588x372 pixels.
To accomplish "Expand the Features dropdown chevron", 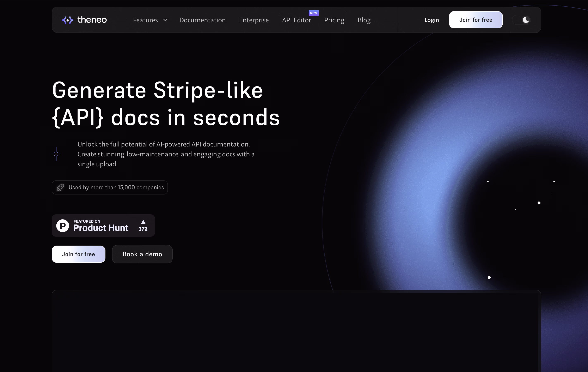I will [165, 20].
